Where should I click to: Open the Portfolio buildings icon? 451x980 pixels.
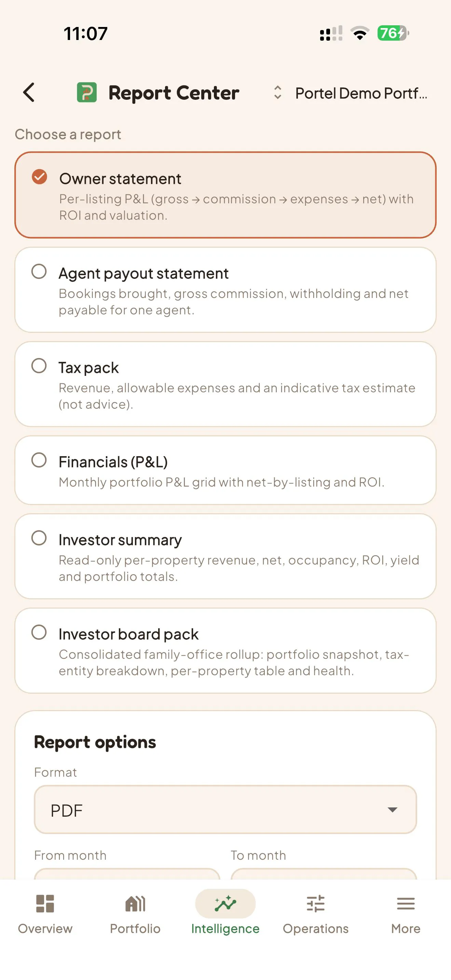click(x=135, y=903)
